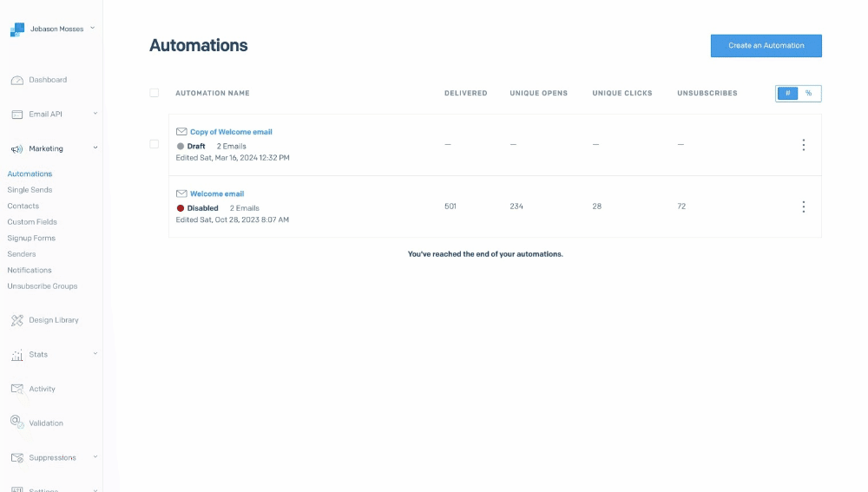This screenshot has height=492, width=868.
Task: Go to Unsubscribe Groups in sidebar
Action: click(x=42, y=286)
